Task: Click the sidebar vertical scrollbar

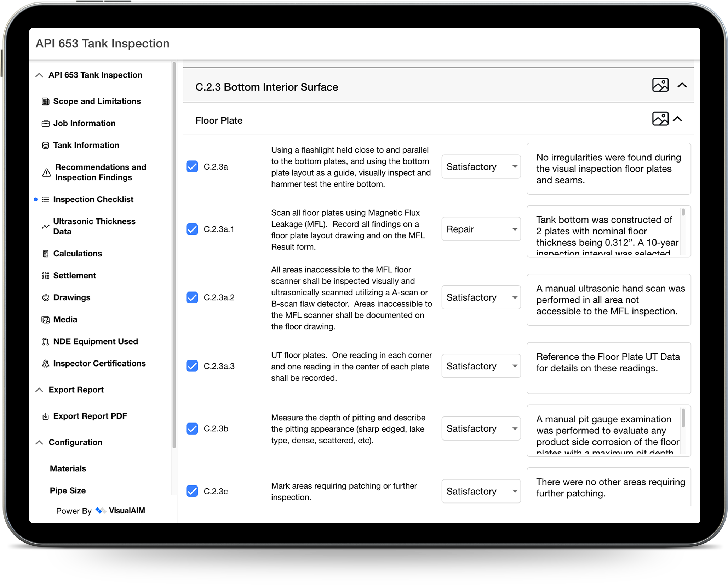Action: 174,255
